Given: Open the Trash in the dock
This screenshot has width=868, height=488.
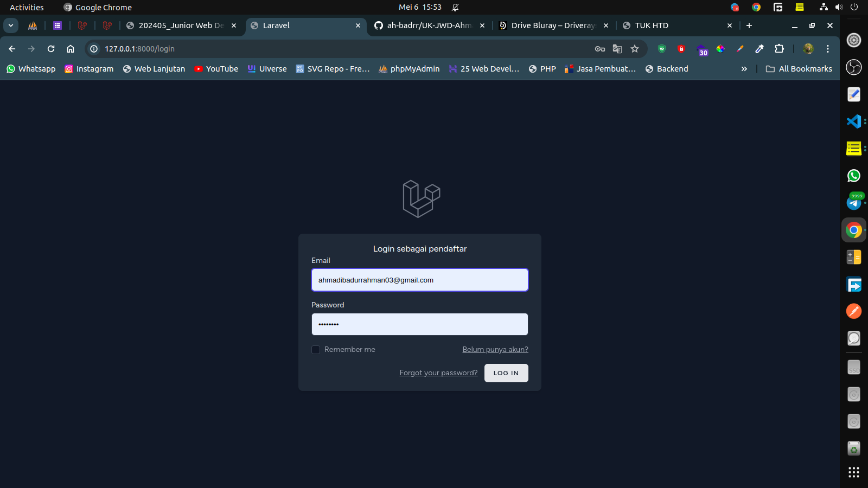Looking at the screenshot, I should pyautogui.click(x=854, y=448).
